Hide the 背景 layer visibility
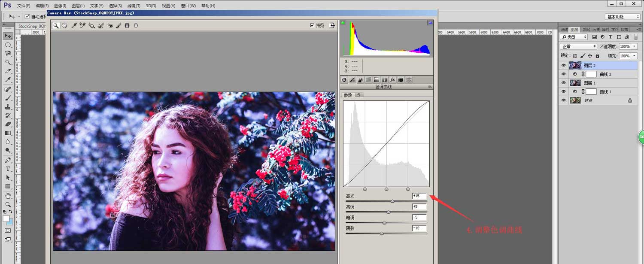 click(x=564, y=100)
